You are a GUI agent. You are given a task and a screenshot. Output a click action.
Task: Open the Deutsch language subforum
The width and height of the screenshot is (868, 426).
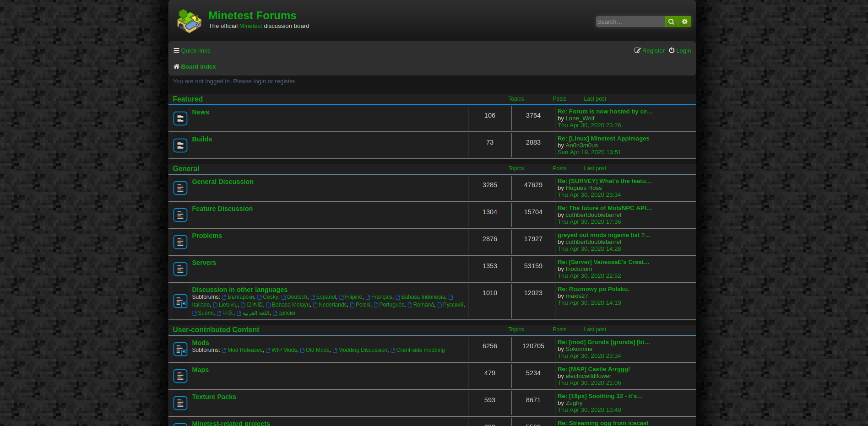(x=297, y=297)
